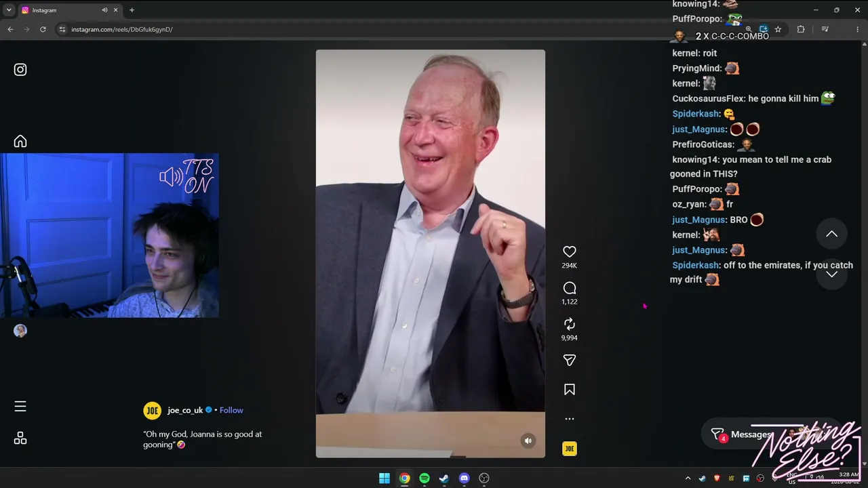Open the Brave icon in the system tray
868x488 pixels.
click(717, 479)
